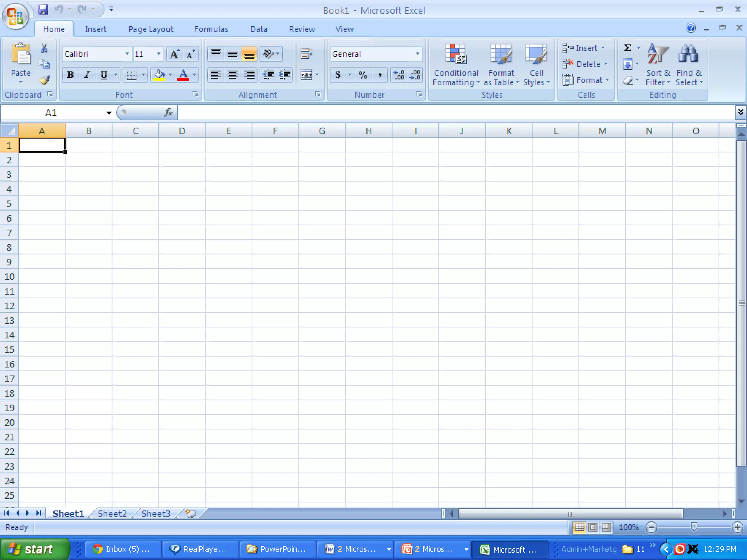The width and height of the screenshot is (747, 560).
Task: Click the yellow Fill Color button
Action: pyautogui.click(x=159, y=75)
